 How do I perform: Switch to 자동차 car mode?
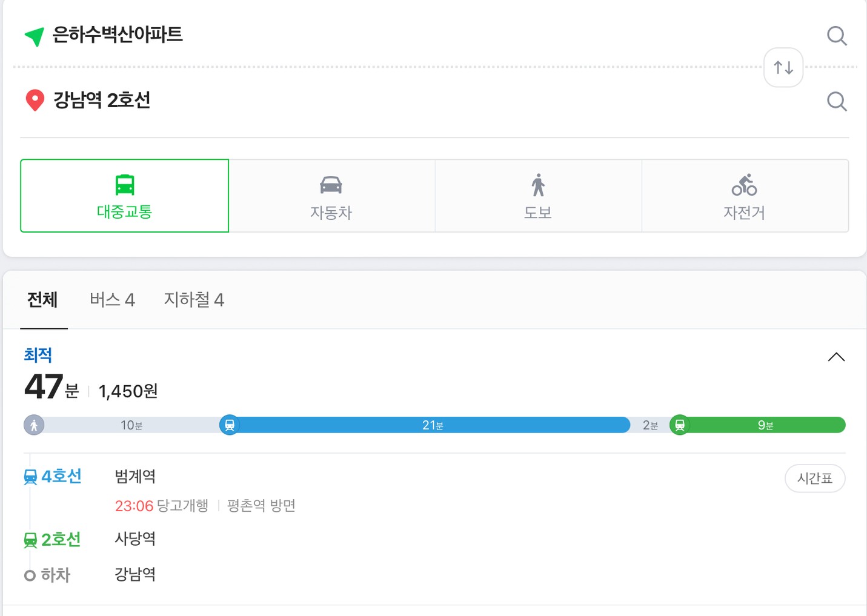click(x=331, y=196)
